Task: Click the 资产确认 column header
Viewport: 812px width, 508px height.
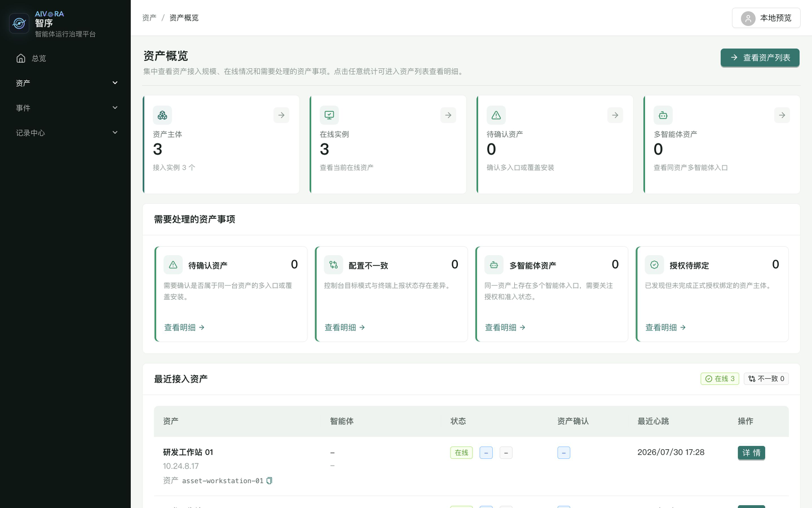Action: point(573,421)
